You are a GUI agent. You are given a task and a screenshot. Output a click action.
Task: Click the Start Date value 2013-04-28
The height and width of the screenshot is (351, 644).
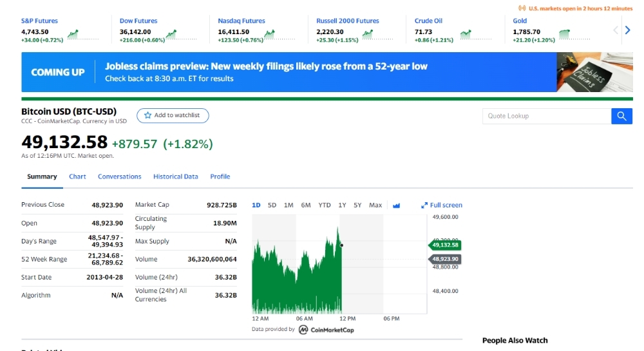(105, 277)
